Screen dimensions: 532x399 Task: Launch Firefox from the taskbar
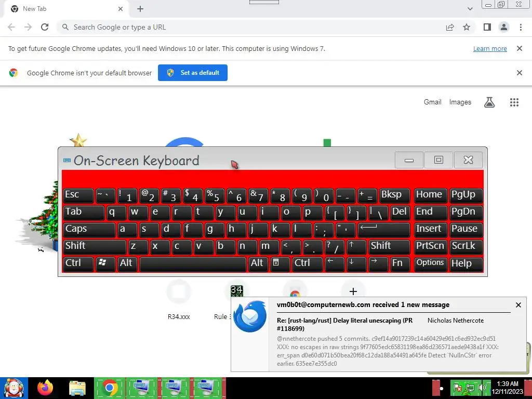pos(45,388)
